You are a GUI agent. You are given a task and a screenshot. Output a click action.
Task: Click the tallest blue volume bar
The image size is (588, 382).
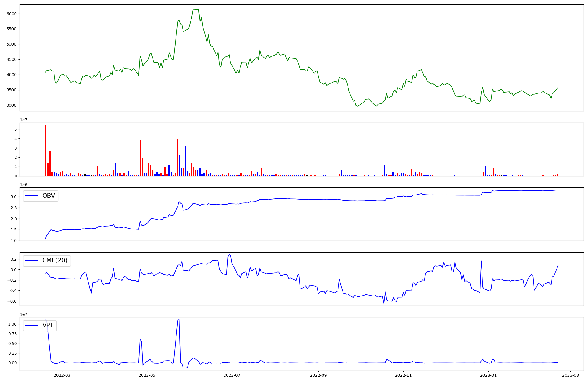click(186, 161)
